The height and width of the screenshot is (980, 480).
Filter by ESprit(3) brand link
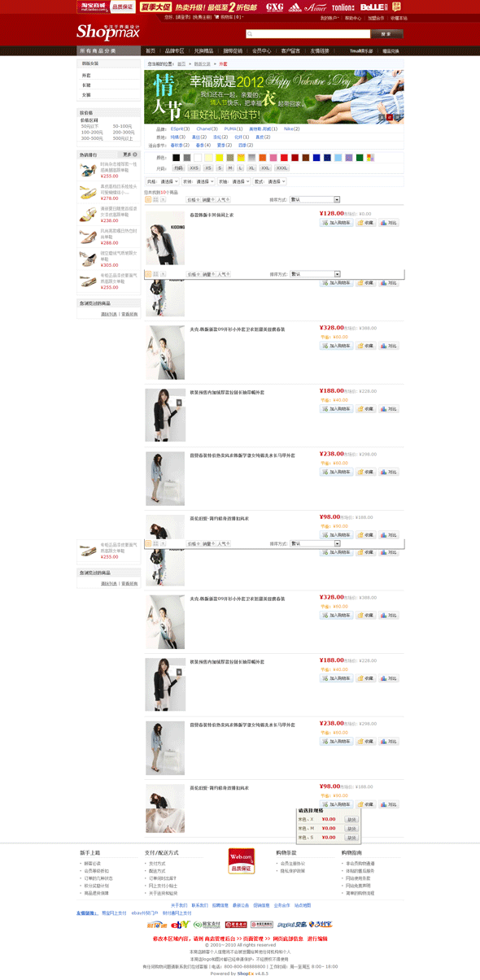click(180, 128)
